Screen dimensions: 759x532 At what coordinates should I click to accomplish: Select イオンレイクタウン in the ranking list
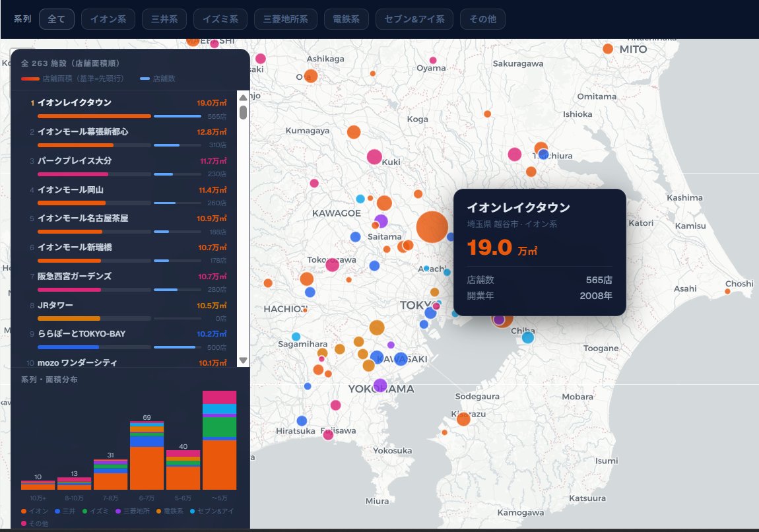124,108
